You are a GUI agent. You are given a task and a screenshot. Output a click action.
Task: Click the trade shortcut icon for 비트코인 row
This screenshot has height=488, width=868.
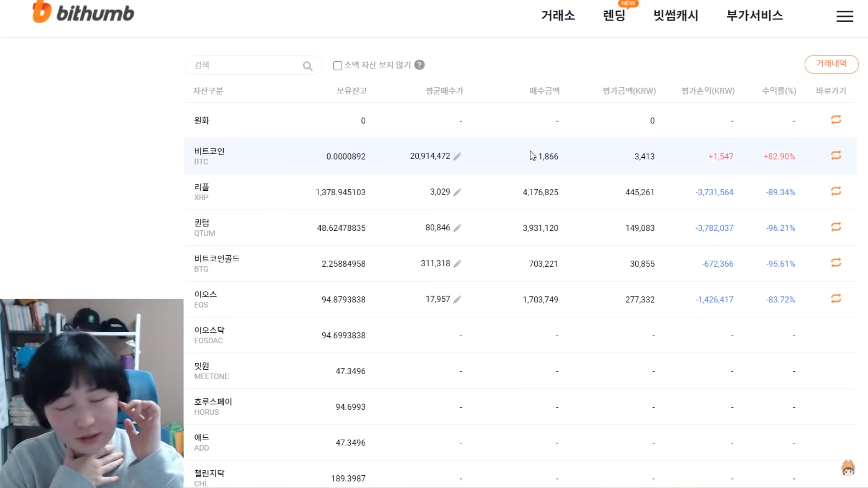pos(836,155)
